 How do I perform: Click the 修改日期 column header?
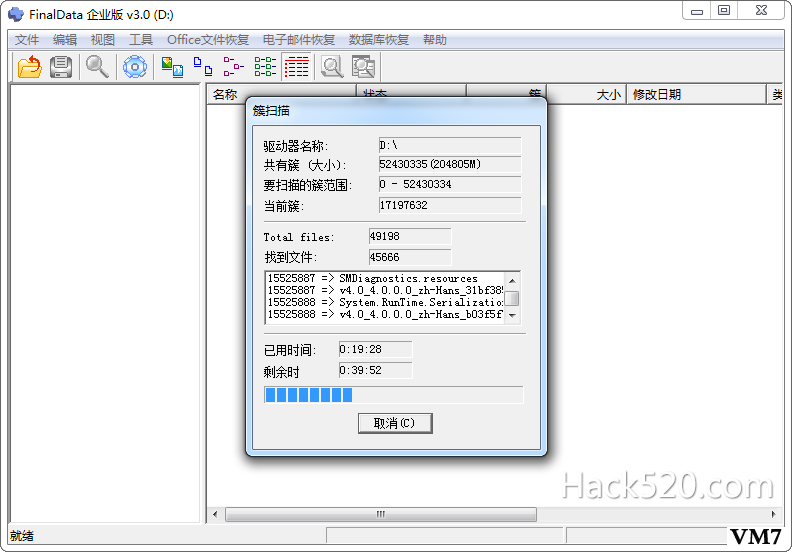click(x=696, y=94)
